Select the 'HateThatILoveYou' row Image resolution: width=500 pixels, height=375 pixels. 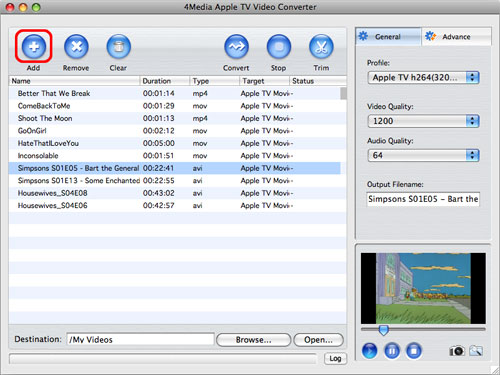point(175,143)
